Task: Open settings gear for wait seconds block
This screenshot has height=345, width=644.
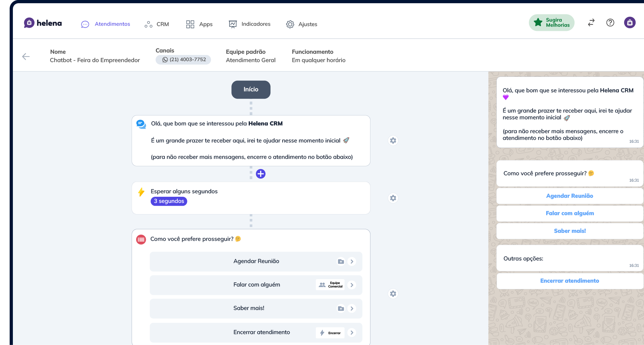Action: pyautogui.click(x=393, y=198)
